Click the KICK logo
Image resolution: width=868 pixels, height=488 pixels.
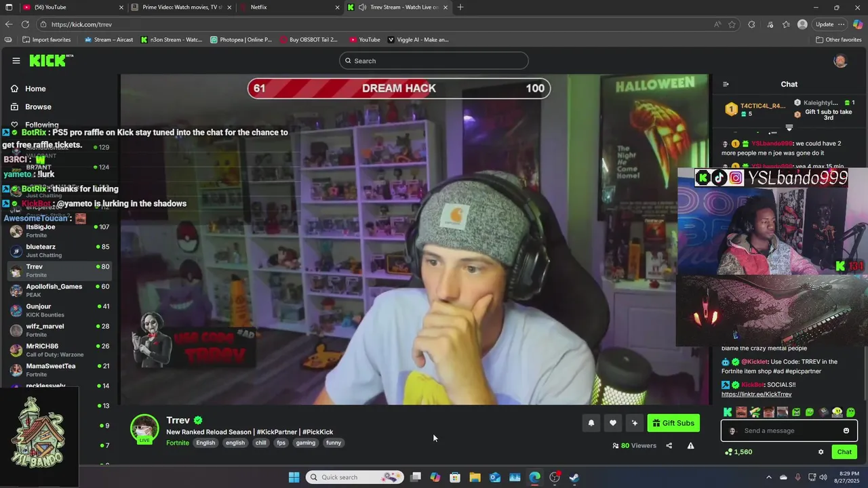(x=51, y=60)
